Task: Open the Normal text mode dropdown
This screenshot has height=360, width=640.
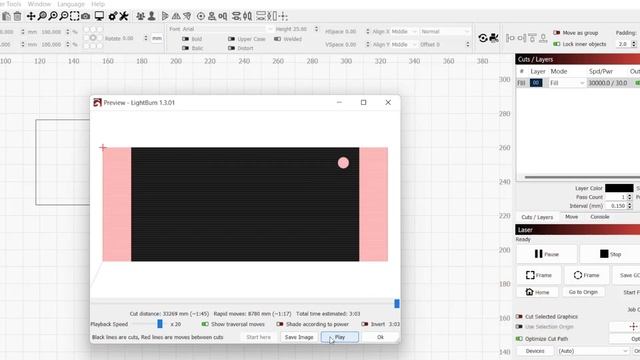Action: tap(445, 31)
